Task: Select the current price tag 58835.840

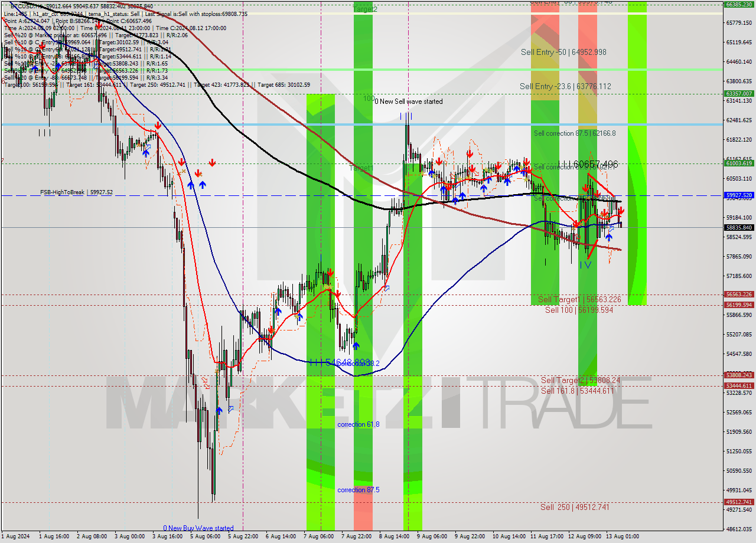Action: 738,227
